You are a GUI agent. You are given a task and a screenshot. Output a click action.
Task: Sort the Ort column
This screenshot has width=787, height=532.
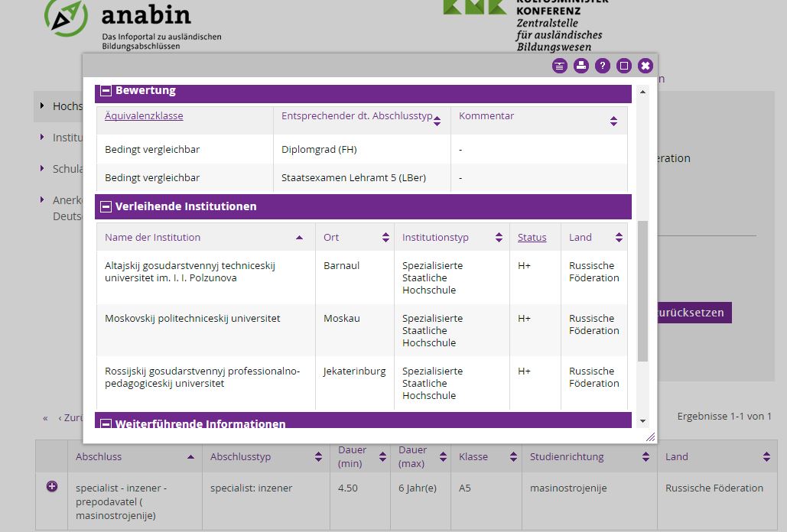tap(385, 238)
